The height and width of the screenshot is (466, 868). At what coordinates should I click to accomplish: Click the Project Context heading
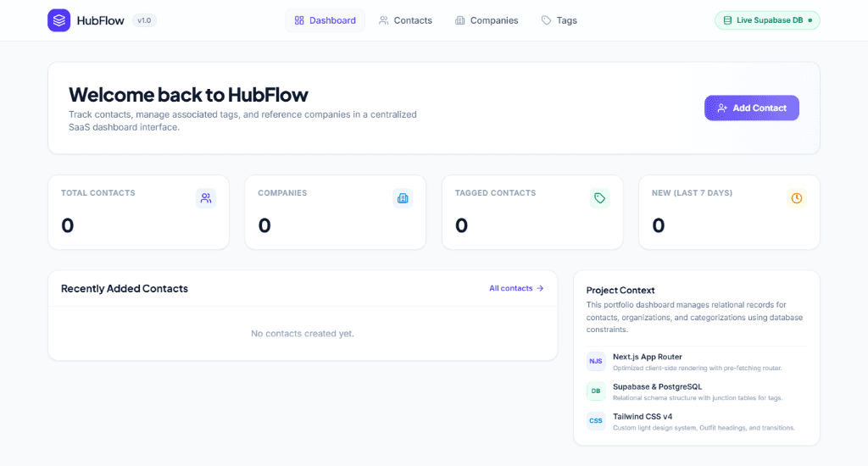click(620, 291)
